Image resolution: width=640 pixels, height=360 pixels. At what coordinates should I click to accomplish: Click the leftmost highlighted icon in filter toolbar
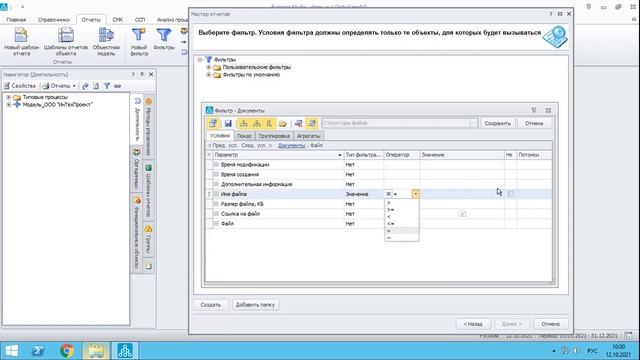pyautogui.click(x=213, y=123)
